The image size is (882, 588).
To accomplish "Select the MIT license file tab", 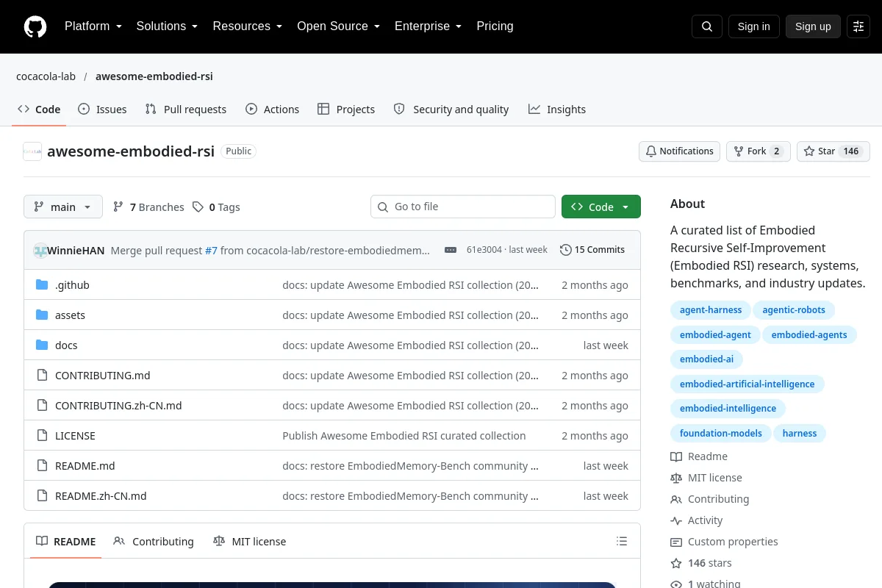I will coord(249,542).
